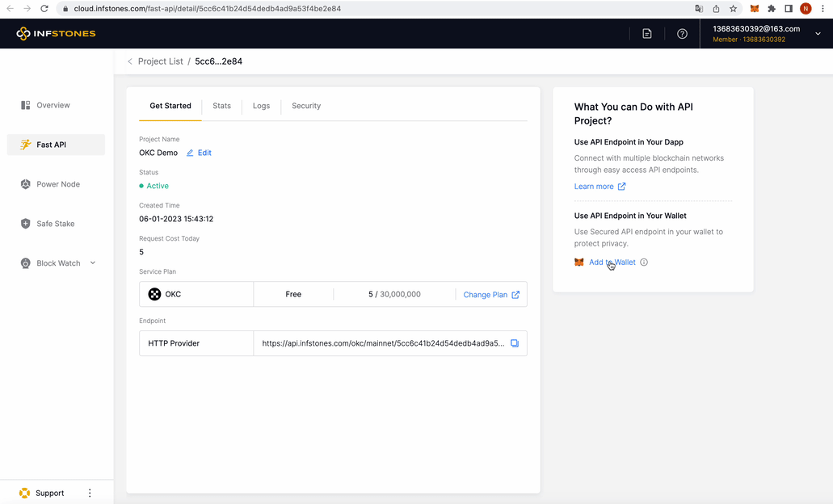The image size is (833, 504).
Task: Click the info icon next to Add to Wallet
Action: click(644, 262)
